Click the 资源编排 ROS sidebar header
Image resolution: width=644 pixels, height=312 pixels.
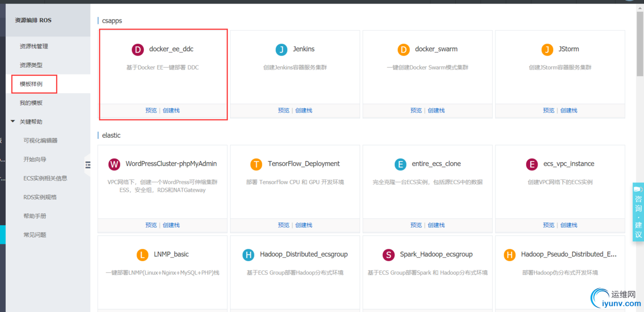click(33, 20)
